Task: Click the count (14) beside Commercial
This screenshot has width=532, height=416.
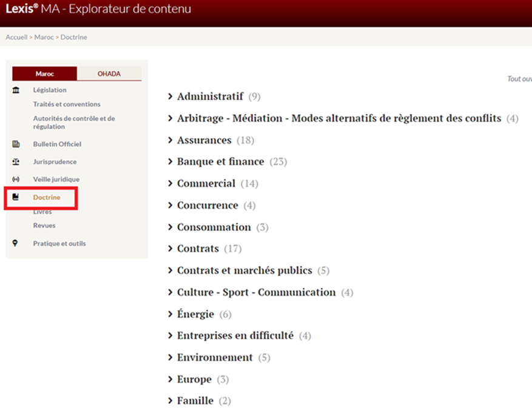Action: pos(249,183)
